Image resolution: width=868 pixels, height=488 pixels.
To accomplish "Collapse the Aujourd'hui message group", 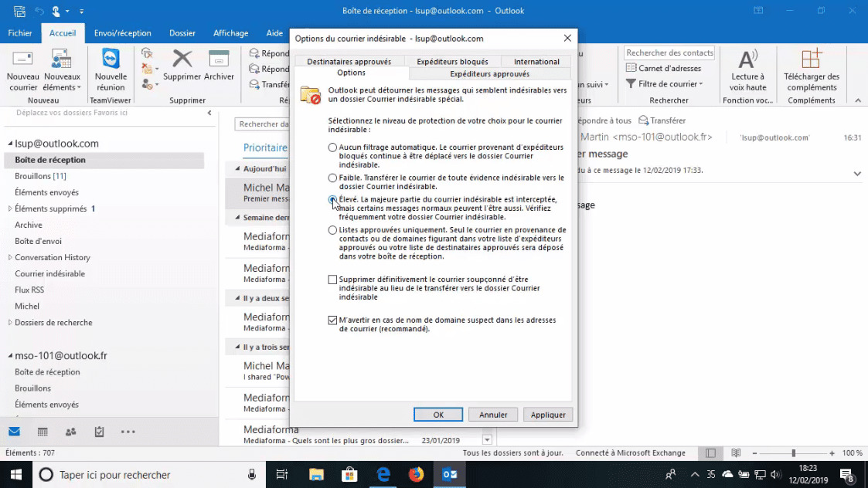I will coord(237,169).
